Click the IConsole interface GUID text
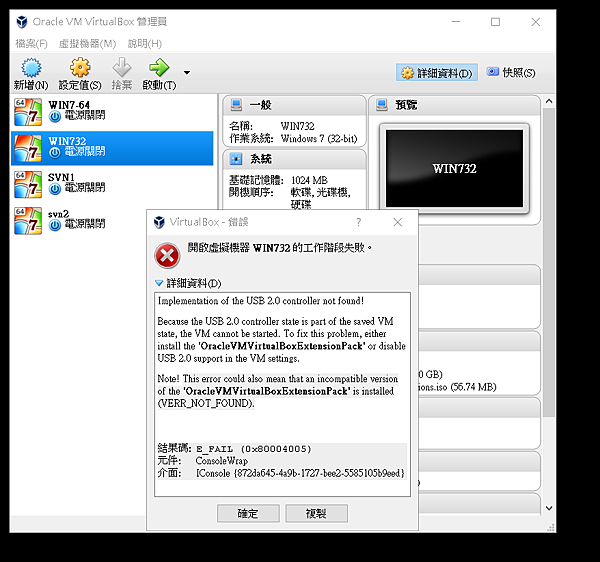The width and height of the screenshot is (600, 562). point(300,473)
